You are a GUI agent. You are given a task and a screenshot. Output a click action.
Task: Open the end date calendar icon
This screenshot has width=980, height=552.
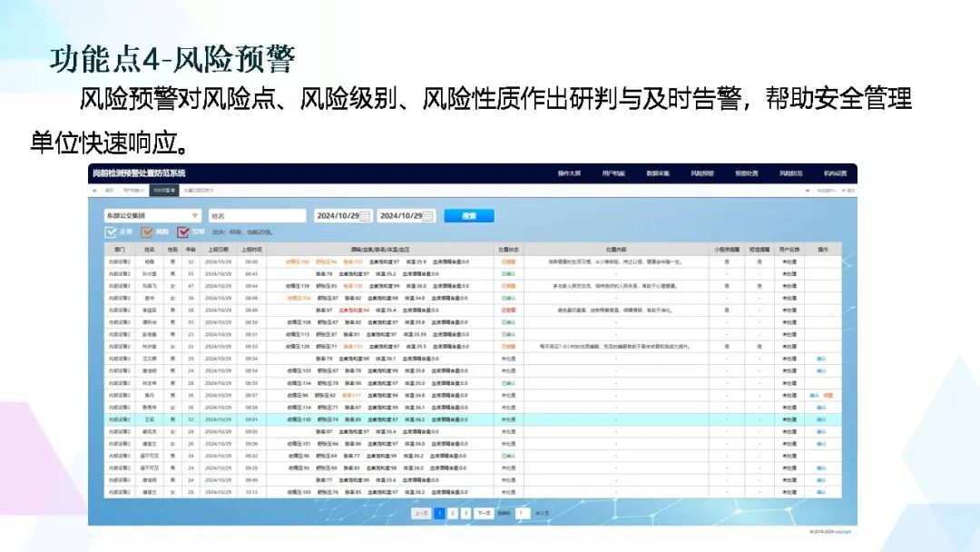(428, 216)
